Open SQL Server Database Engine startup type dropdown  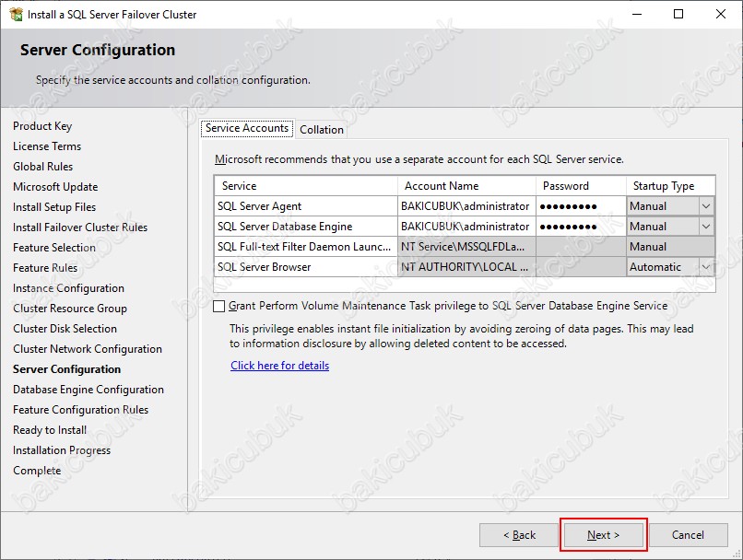[705, 227]
